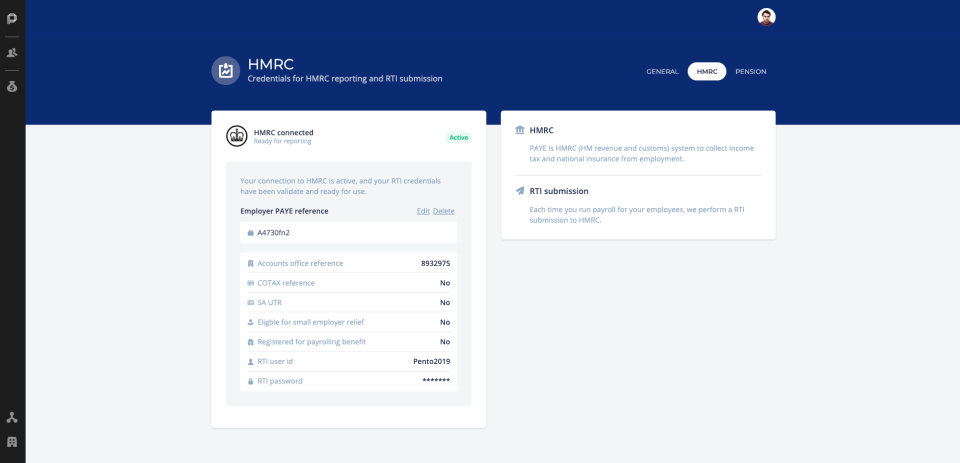Click the SA UTR label
Screen dimensions: 960x463
coord(269,303)
